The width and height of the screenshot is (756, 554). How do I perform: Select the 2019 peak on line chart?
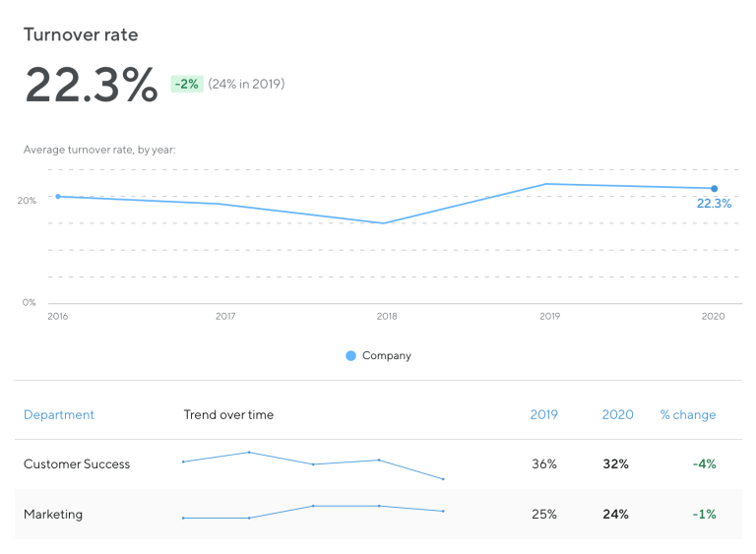[546, 184]
